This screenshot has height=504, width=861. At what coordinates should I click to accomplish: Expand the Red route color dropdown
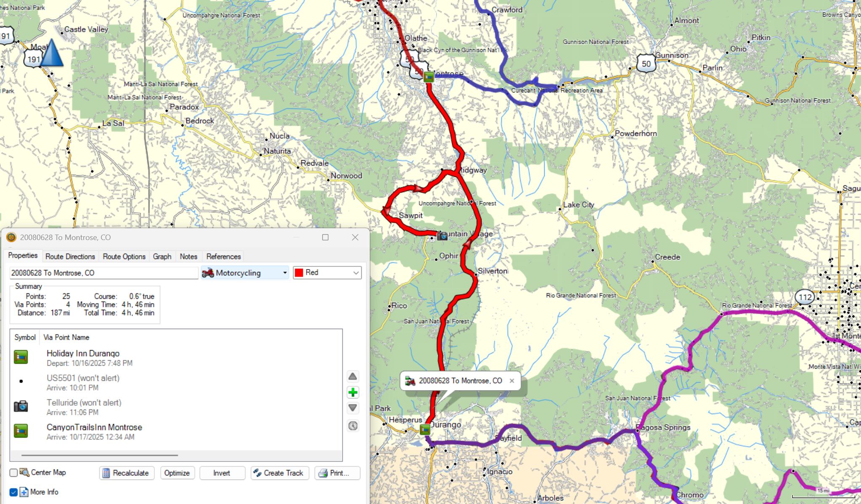click(x=327, y=273)
